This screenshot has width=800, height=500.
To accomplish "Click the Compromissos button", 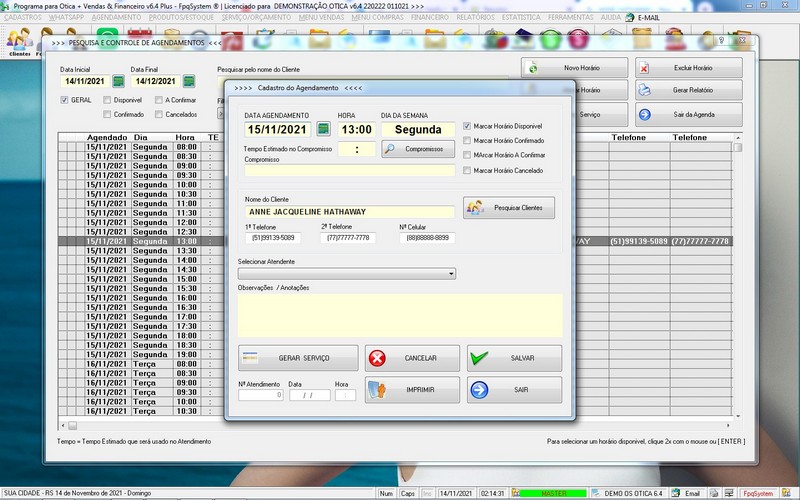I will [x=418, y=149].
